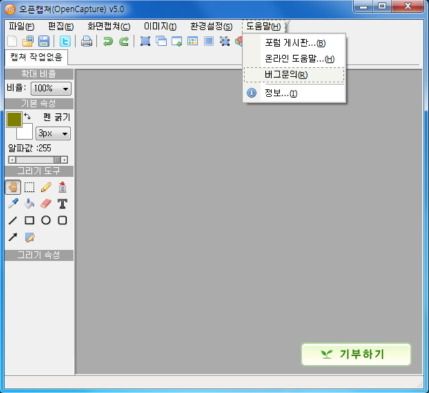Select the Arrow drawing tool
Image resolution: width=429 pixels, height=393 pixels.
pos(13,237)
